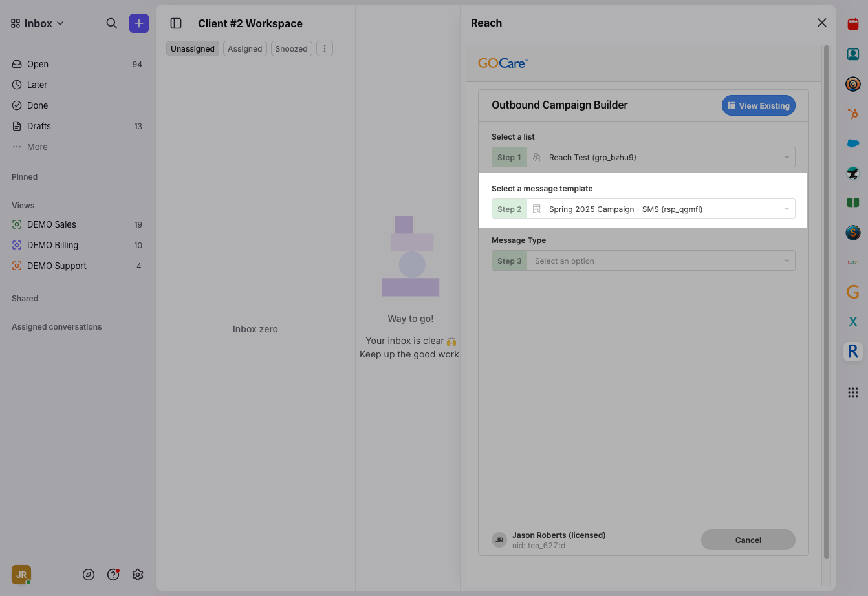Screen dimensions: 868x596
Task: Open the HubSpot integration icon
Action: (852, 114)
